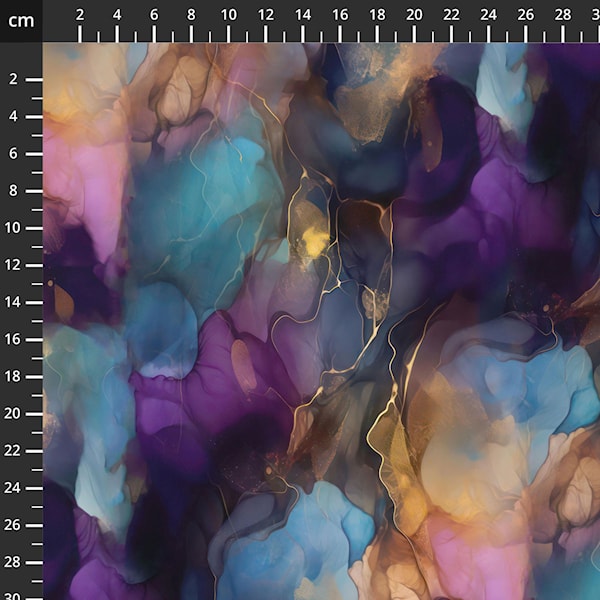
Task: Click the 8 mark on the left ruler
Action: [x=15, y=190]
